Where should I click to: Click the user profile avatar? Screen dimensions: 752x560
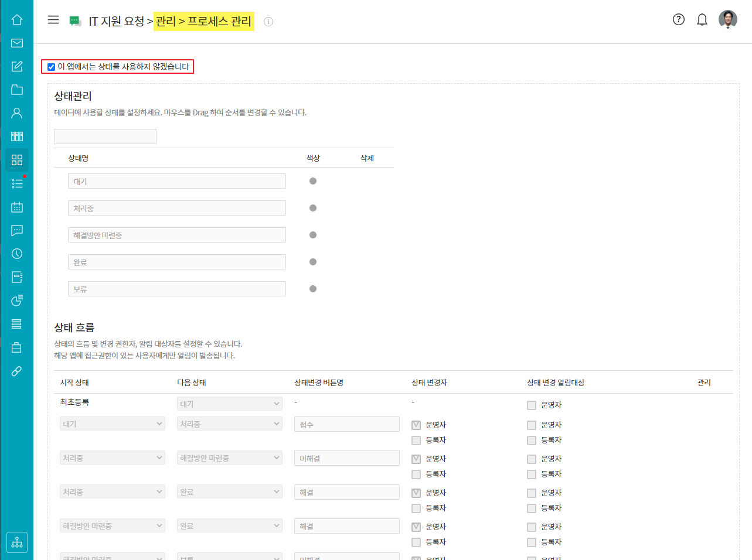click(727, 19)
